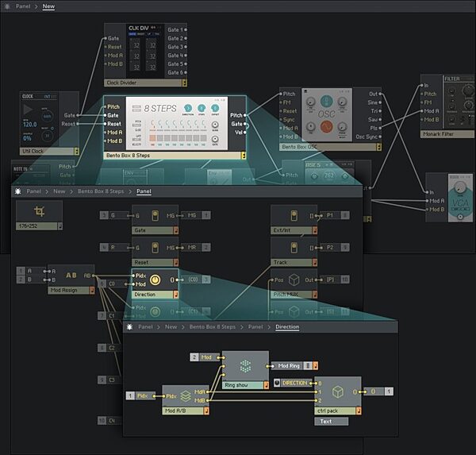Click the knob icon beside DIRECTION label

(277, 383)
